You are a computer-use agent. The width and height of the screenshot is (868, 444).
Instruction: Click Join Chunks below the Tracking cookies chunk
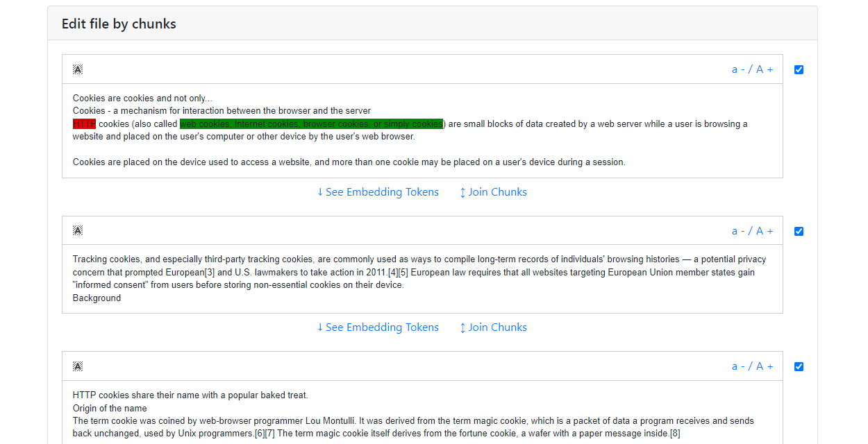(493, 327)
